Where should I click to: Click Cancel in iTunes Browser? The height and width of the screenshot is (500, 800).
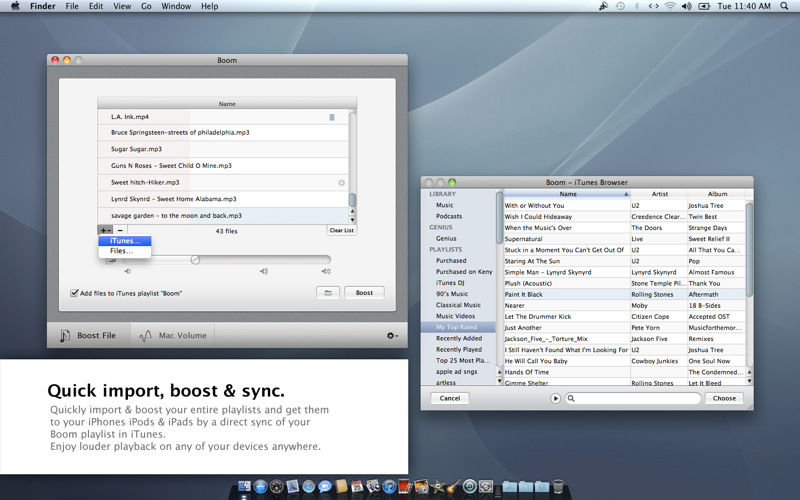point(449,398)
